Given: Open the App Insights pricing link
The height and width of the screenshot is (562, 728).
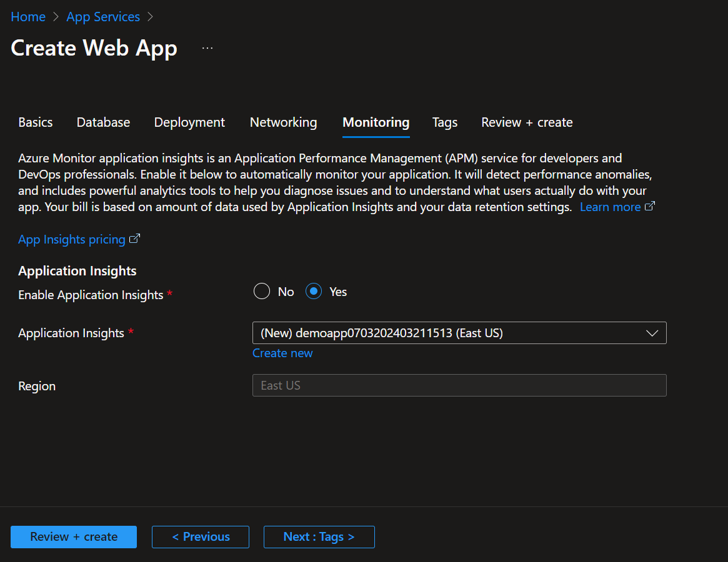Looking at the screenshot, I should 71,239.
